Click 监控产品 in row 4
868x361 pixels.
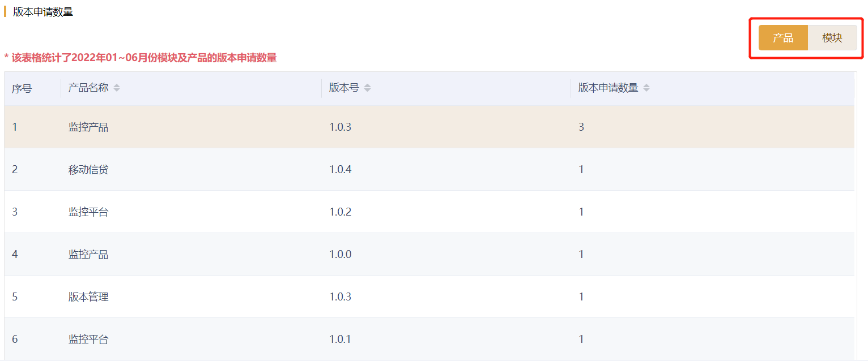pyautogui.click(x=88, y=255)
